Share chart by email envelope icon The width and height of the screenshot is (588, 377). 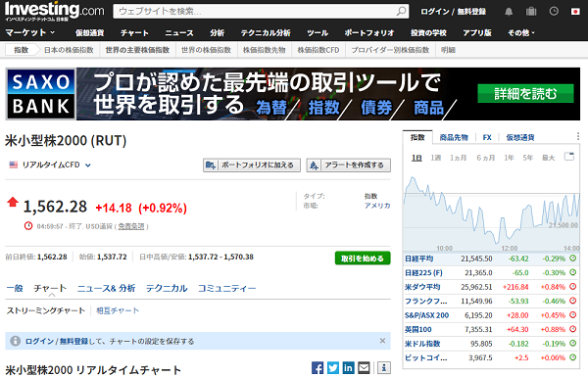[364, 368]
